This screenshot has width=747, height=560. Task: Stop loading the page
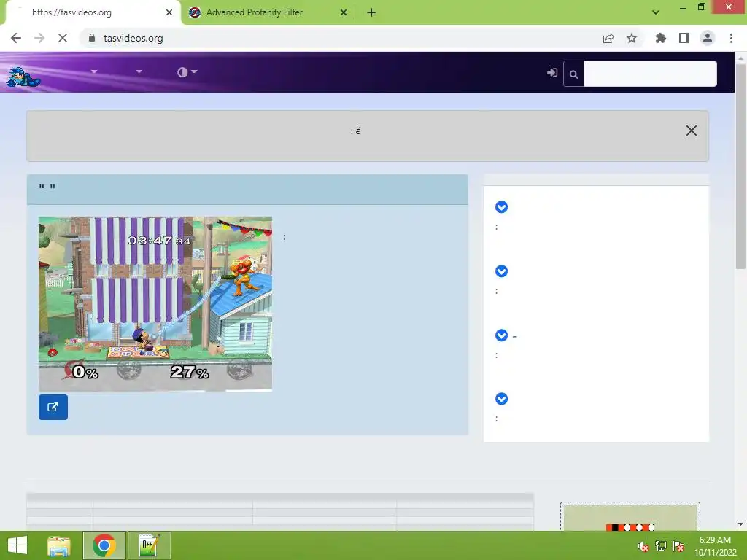click(63, 38)
